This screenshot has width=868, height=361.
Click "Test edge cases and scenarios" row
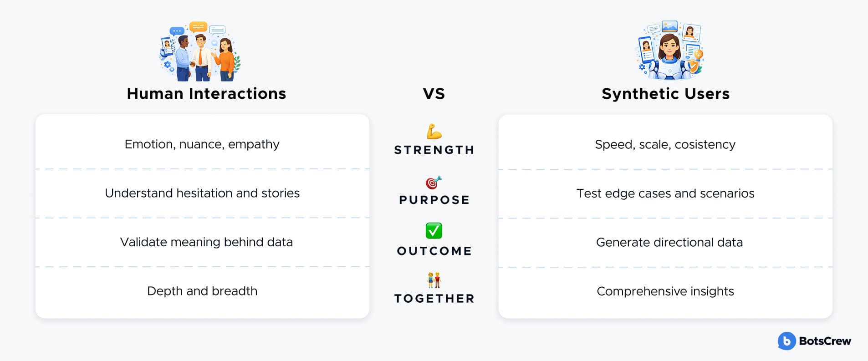tap(665, 193)
